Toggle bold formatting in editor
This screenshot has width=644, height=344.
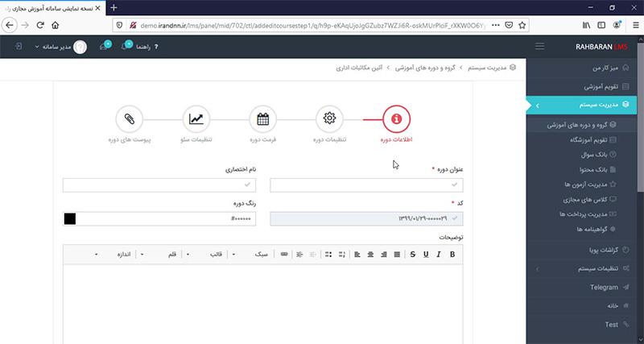tap(452, 255)
